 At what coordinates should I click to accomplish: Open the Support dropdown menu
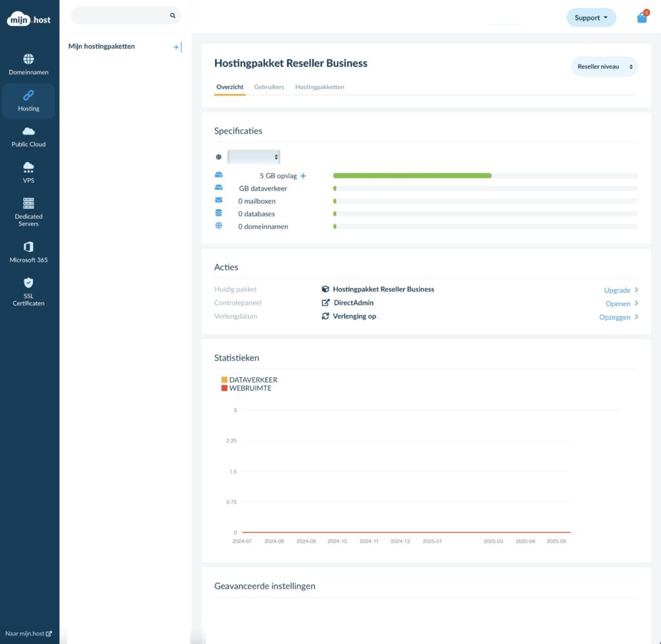pos(591,18)
